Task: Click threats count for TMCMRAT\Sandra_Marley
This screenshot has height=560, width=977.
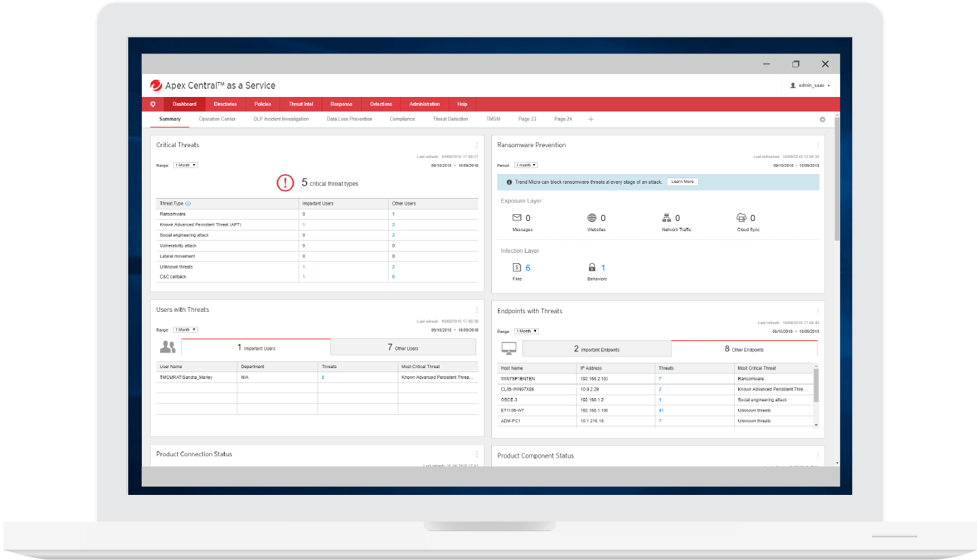Action: point(323,377)
